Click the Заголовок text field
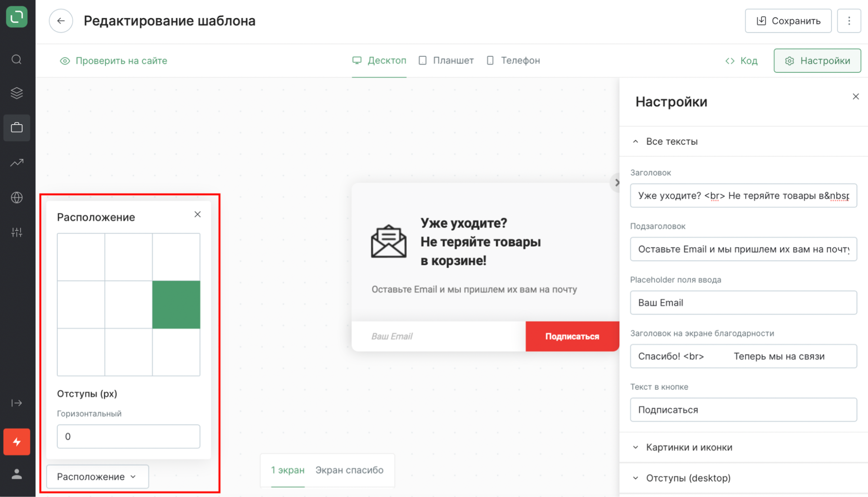Image resolution: width=868 pixels, height=497 pixels. (x=743, y=196)
